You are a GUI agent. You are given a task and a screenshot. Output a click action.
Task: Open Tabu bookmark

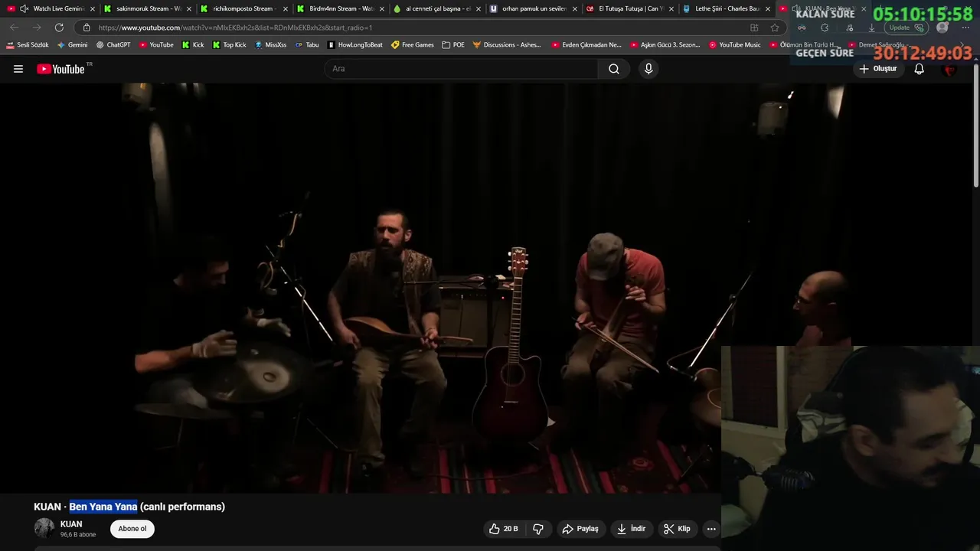pos(307,45)
